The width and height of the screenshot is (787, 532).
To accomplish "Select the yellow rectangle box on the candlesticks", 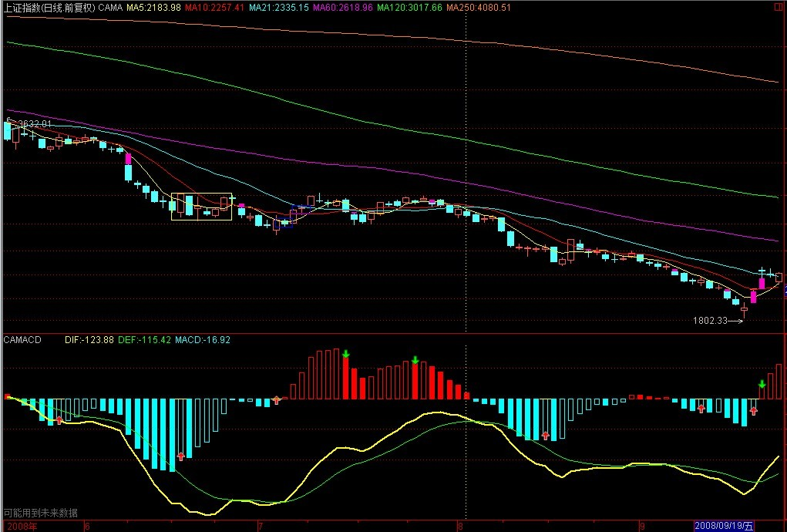I will pyautogui.click(x=201, y=207).
